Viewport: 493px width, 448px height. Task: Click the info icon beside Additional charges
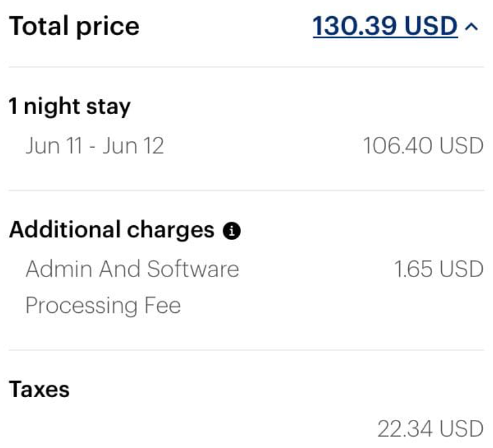pyautogui.click(x=232, y=231)
